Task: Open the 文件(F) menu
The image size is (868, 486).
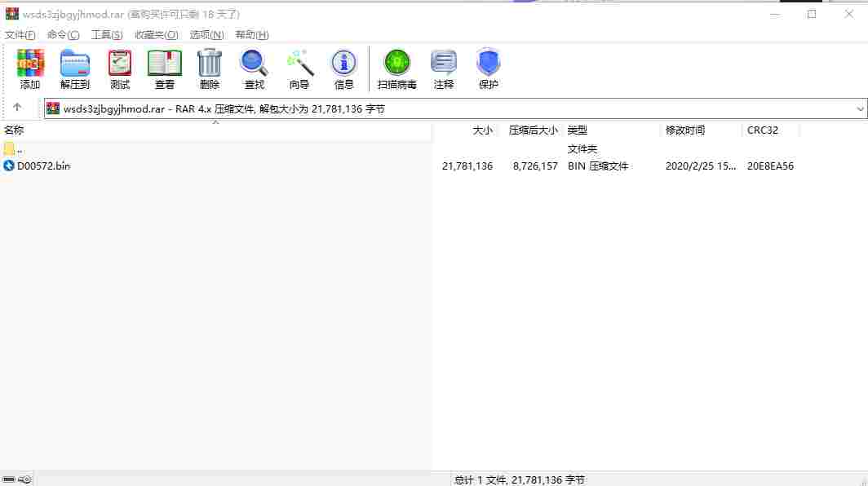Action: click(x=20, y=35)
